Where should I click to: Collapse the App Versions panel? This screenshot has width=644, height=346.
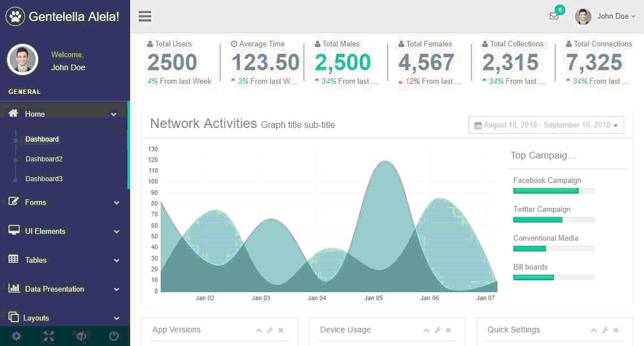click(x=259, y=330)
